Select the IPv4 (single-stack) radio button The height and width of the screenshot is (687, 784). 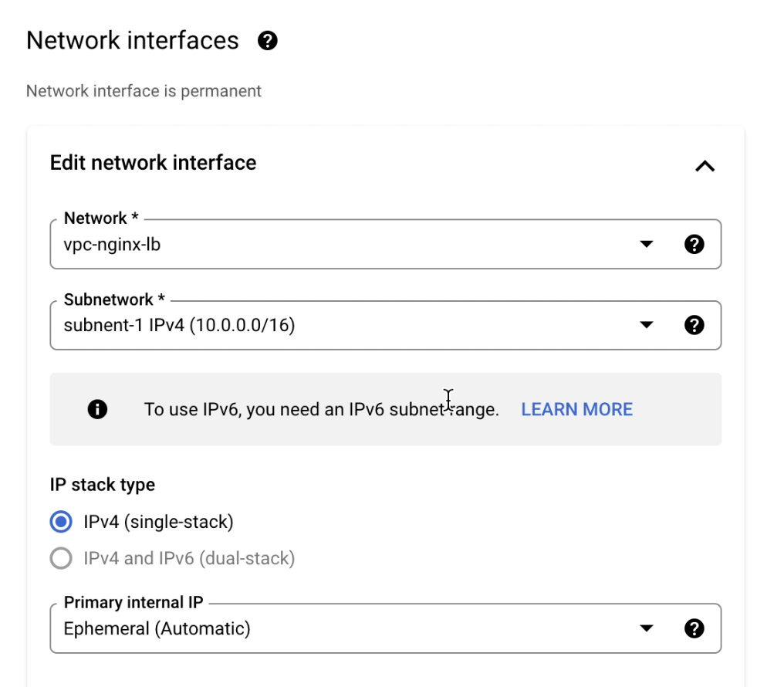coord(61,522)
